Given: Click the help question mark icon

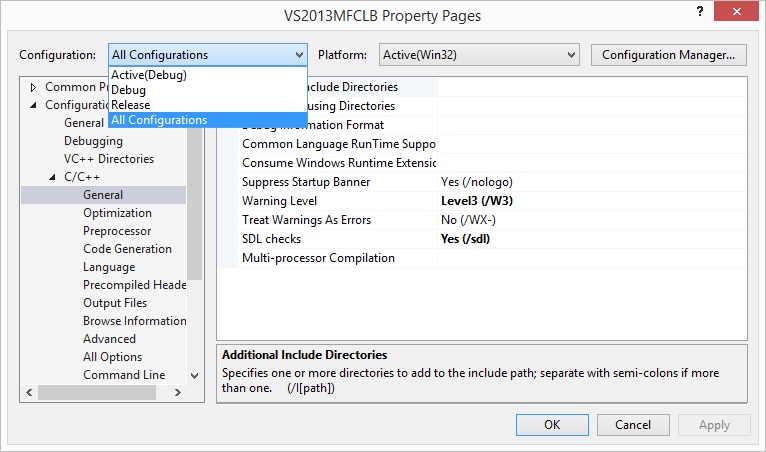Looking at the screenshot, I should click(700, 11).
